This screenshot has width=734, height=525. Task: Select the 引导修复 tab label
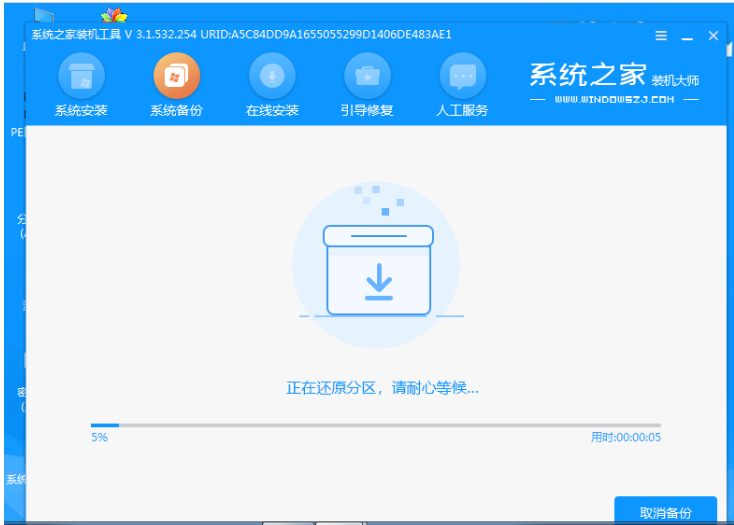click(x=367, y=110)
